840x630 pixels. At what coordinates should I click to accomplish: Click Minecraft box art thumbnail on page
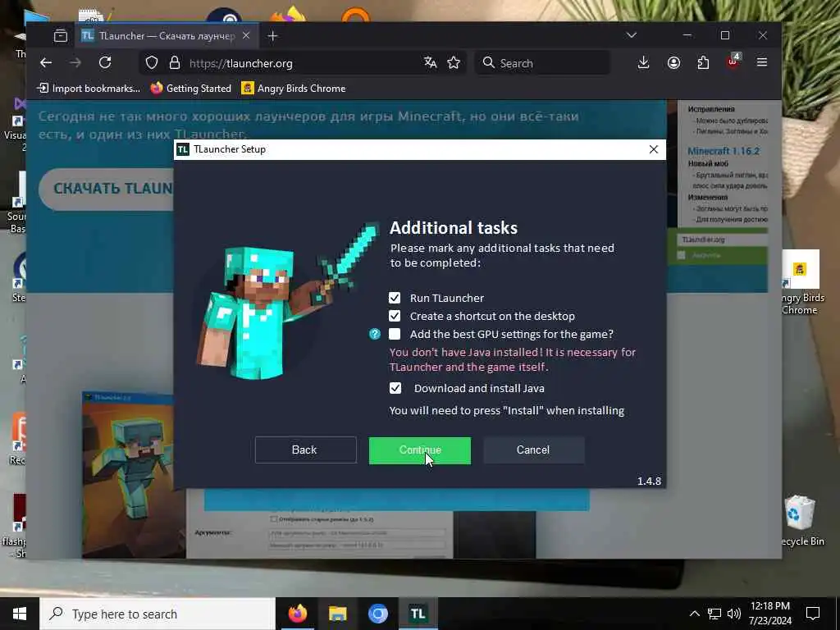[x=129, y=475]
